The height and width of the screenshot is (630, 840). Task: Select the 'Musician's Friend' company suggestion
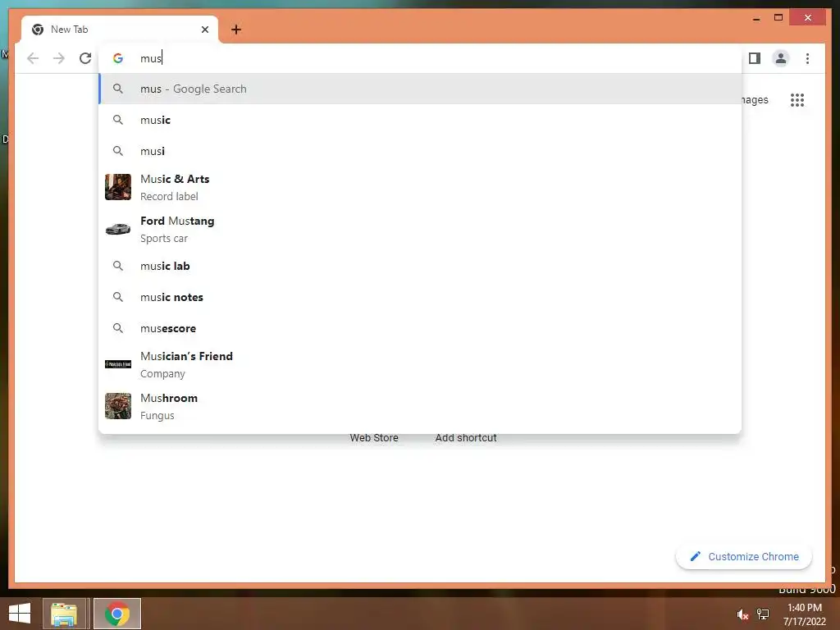[x=420, y=365]
